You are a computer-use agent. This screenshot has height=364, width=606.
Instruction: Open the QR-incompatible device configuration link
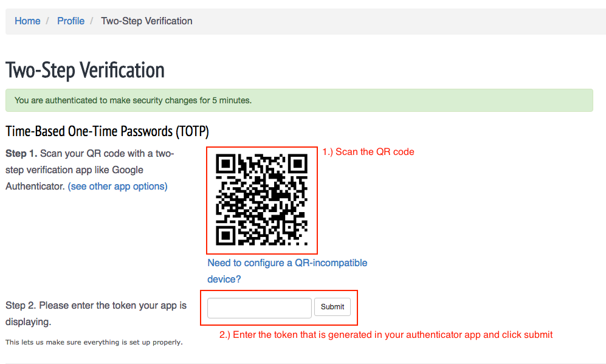click(x=287, y=271)
